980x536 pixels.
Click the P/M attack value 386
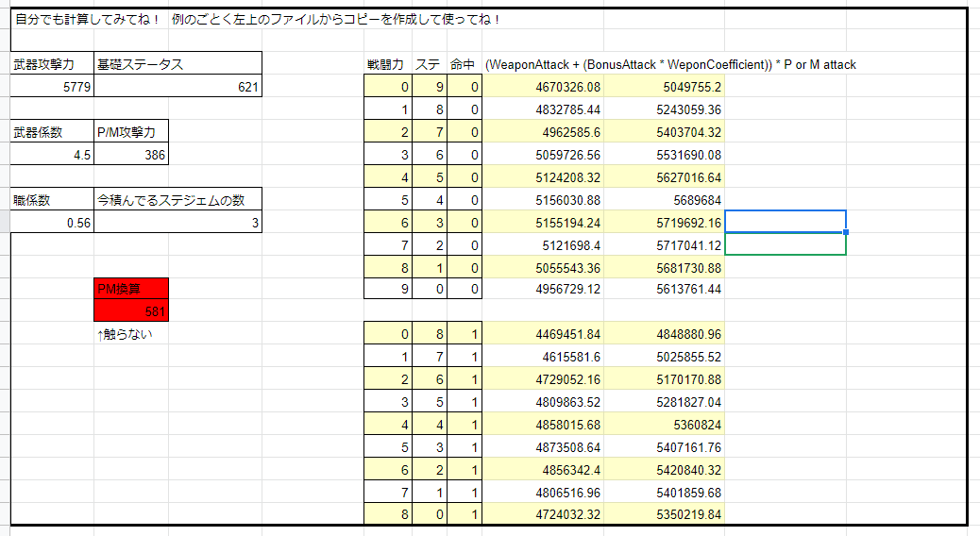coord(131,155)
